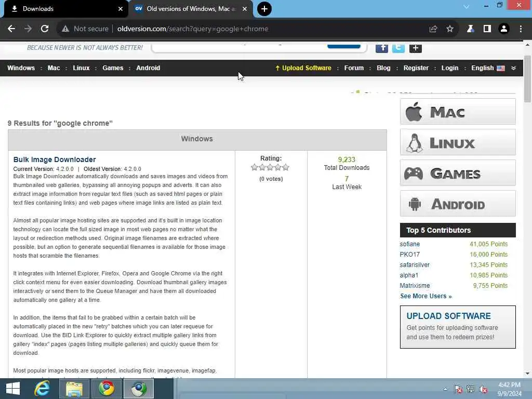The width and height of the screenshot is (532, 399).
Task: Click Upload Software in the navbar
Action: [x=303, y=68]
